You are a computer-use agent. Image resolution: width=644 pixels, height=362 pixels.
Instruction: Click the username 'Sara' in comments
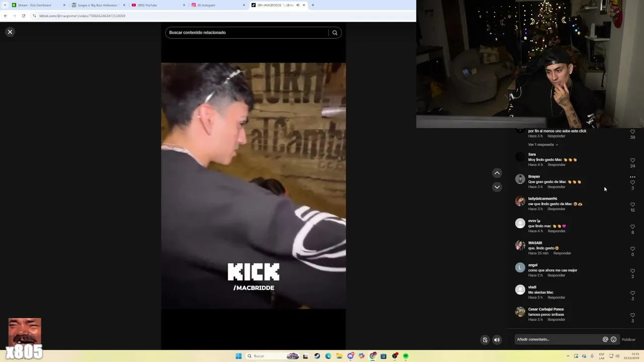[x=532, y=154]
